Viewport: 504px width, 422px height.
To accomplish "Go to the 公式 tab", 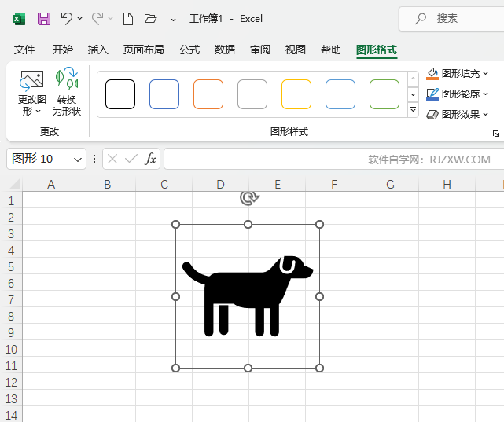I will tap(189, 50).
